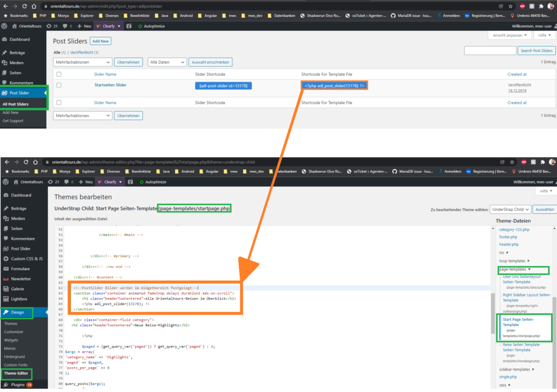The height and width of the screenshot is (392, 557).
Task: Check the select-all checkbox in table footer
Action: 59,103
